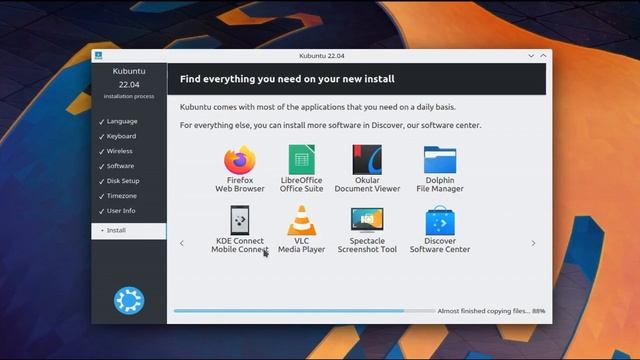Viewport: 640px width, 360px height.
Task: Click the 'Kubuntu 22.04' window title
Action: click(322, 56)
